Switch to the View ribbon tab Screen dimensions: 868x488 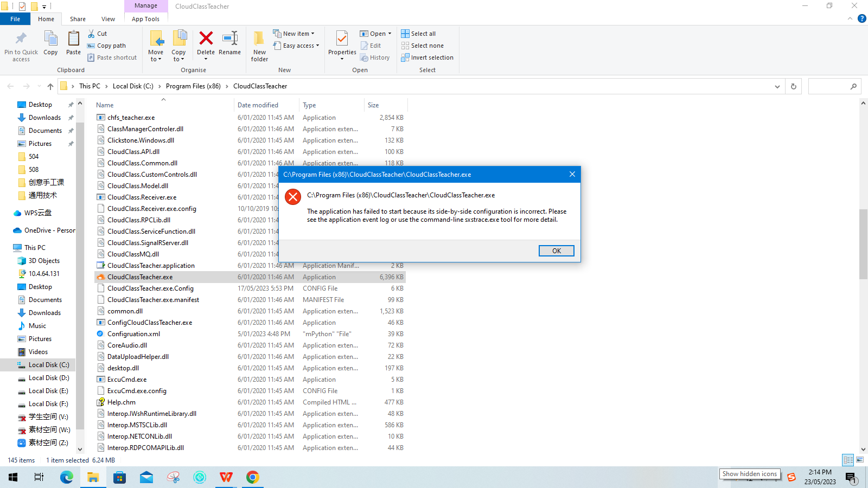(108, 19)
